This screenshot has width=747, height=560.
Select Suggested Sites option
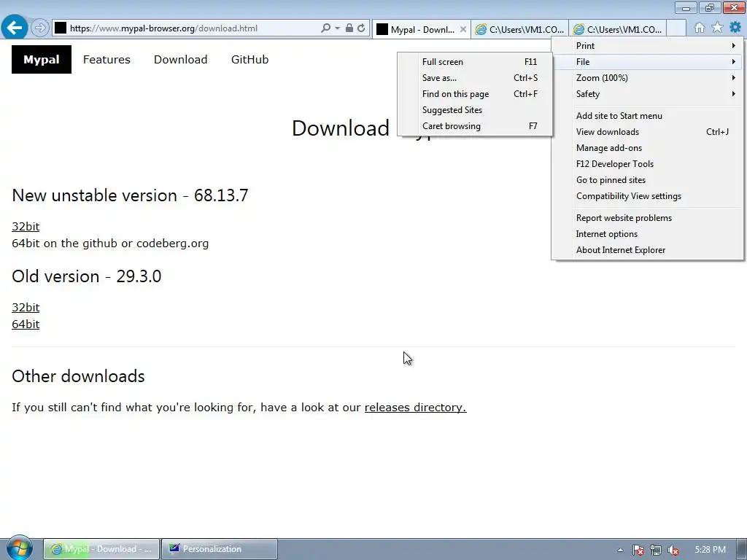pyautogui.click(x=475, y=110)
